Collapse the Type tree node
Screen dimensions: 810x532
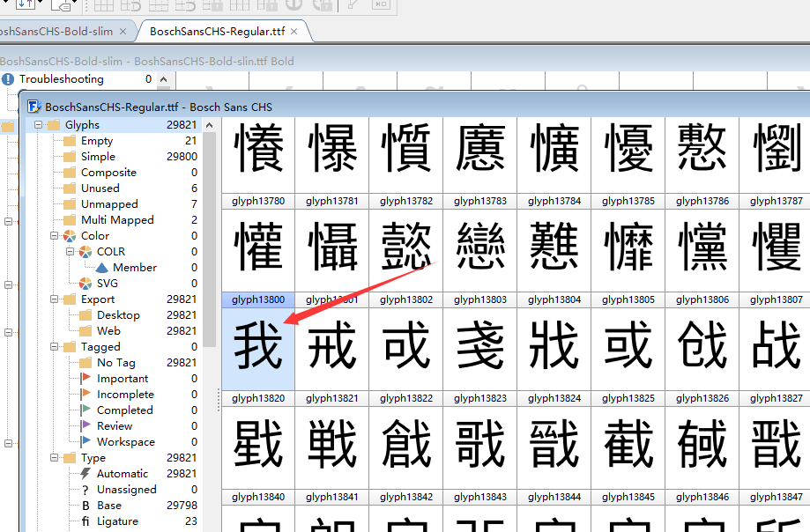click(x=55, y=458)
